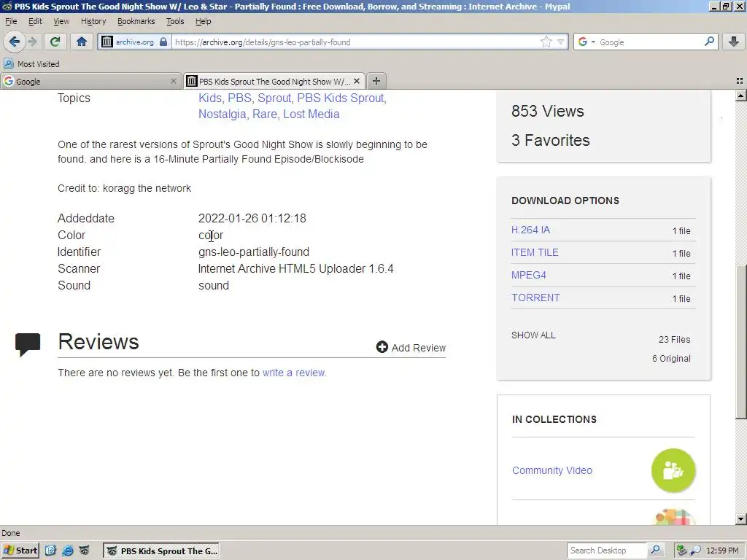This screenshot has height=560, width=747.
Task: Click the Google search input field
Action: 650,42
